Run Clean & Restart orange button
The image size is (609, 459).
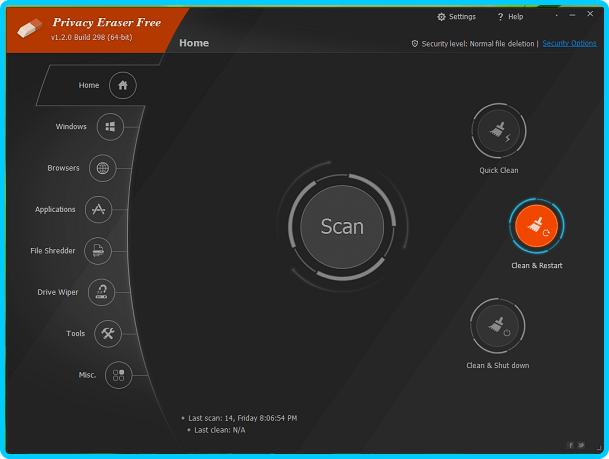(x=536, y=226)
